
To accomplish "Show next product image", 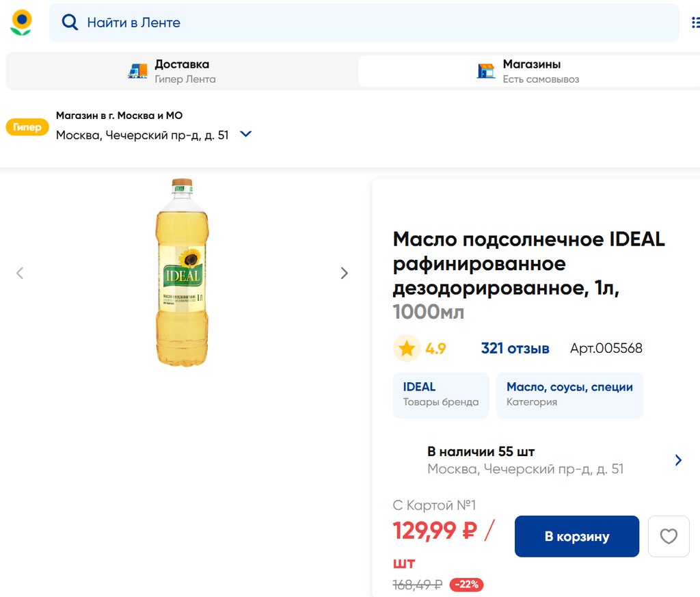I will click(x=345, y=274).
